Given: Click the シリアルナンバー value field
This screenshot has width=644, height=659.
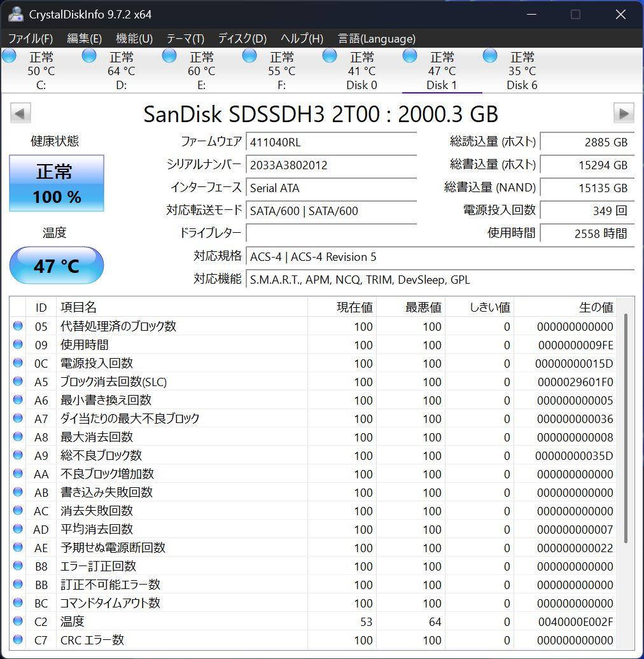Looking at the screenshot, I should click(331, 165).
